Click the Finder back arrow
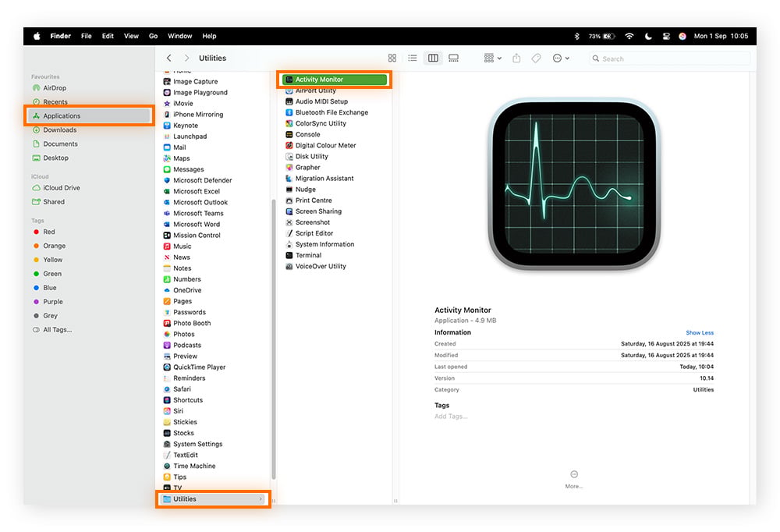 (169, 59)
